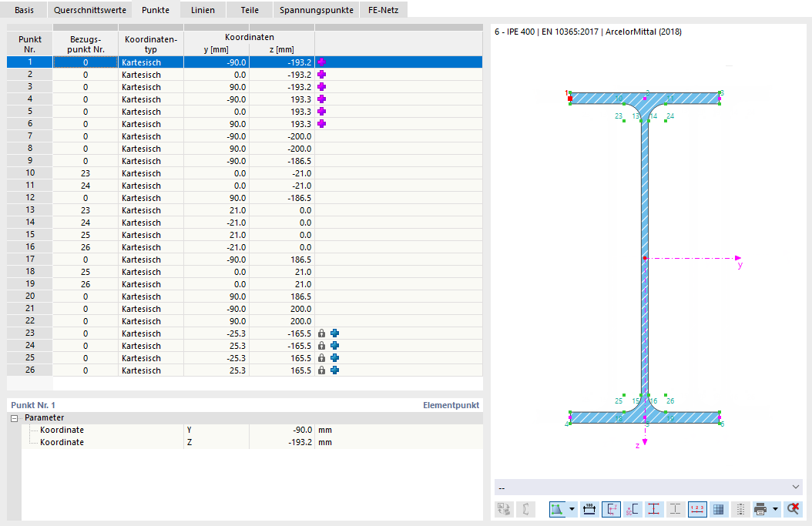Collapse the Parameter tree section
This screenshot has height=526, width=812.
[15, 418]
